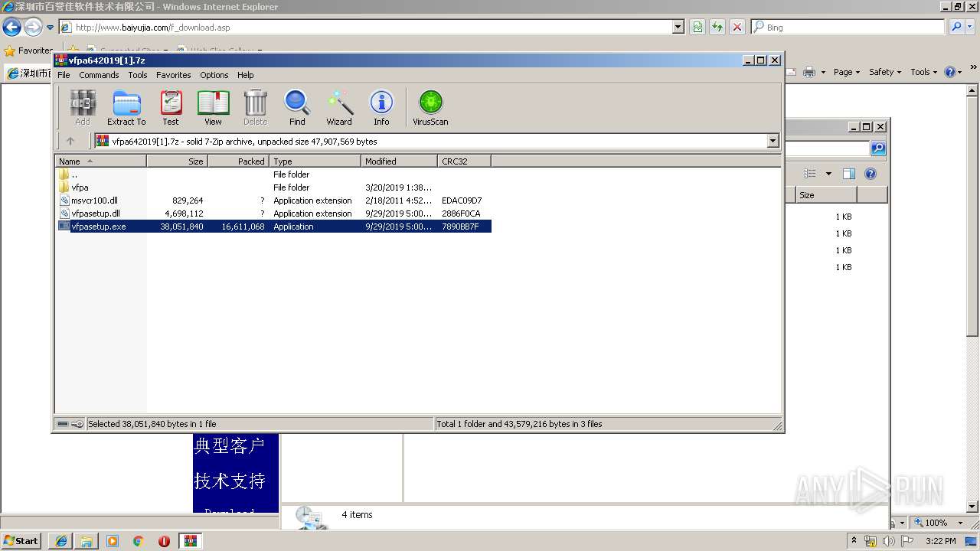This screenshot has height=551, width=980.
Task: Run Test on the archive
Action: click(171, 108)
